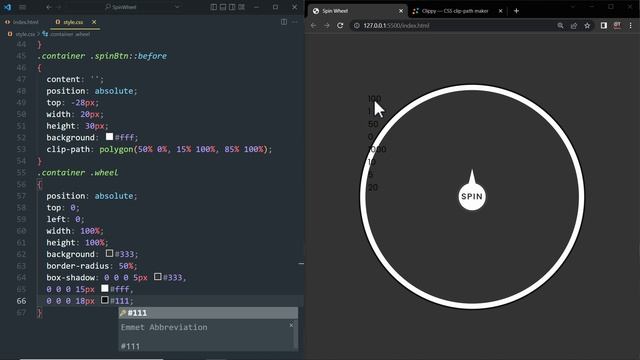Go back in VS Code navigation

click(x=49, y=7)
